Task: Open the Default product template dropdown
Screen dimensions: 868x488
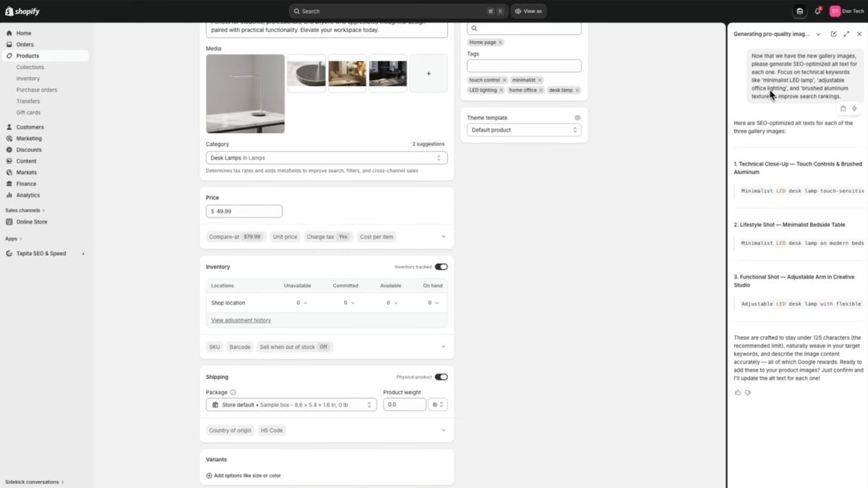Action: [524, 130]
